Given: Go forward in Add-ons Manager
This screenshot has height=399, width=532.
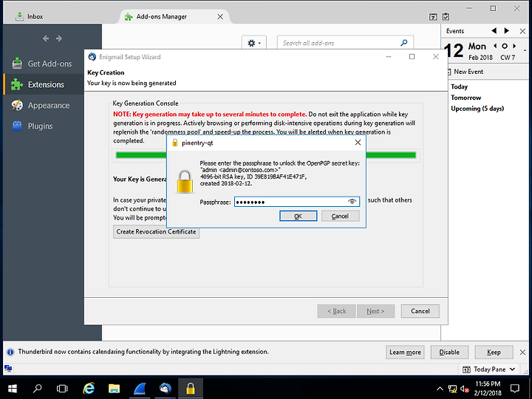Looking at the screenshot, I should 59,38.
